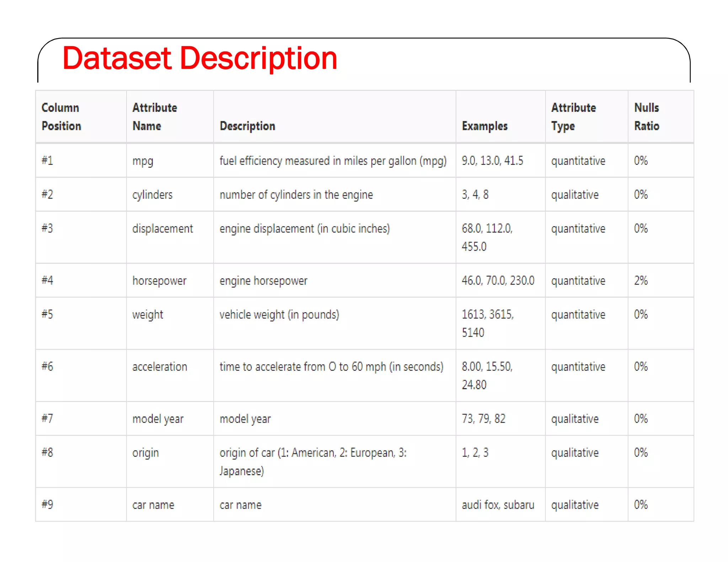Click the '#7' column position cell
The width and height of the screenshot is (728, 562).
81,418
